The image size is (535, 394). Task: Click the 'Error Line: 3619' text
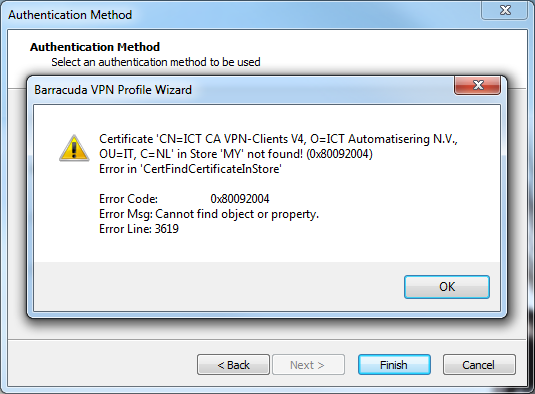tap(139, 229)
